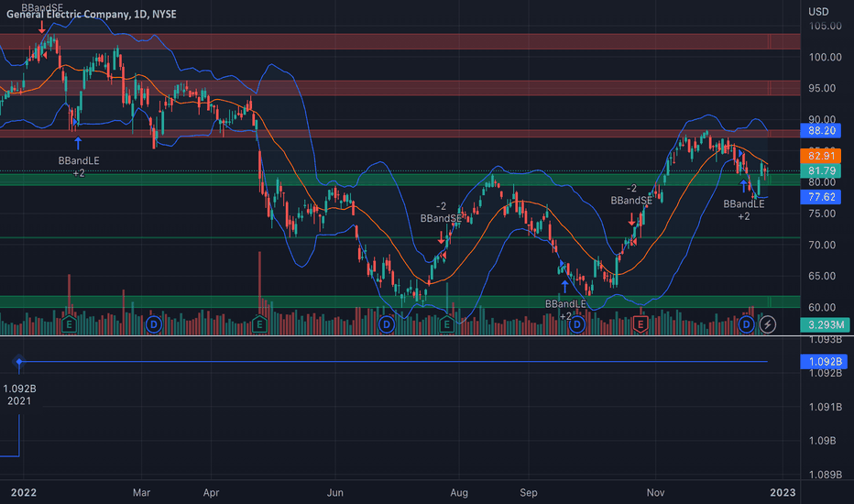The image size is (854, 504).
Task: Click the orange 82.91 price label
Action: pos(821,156)
